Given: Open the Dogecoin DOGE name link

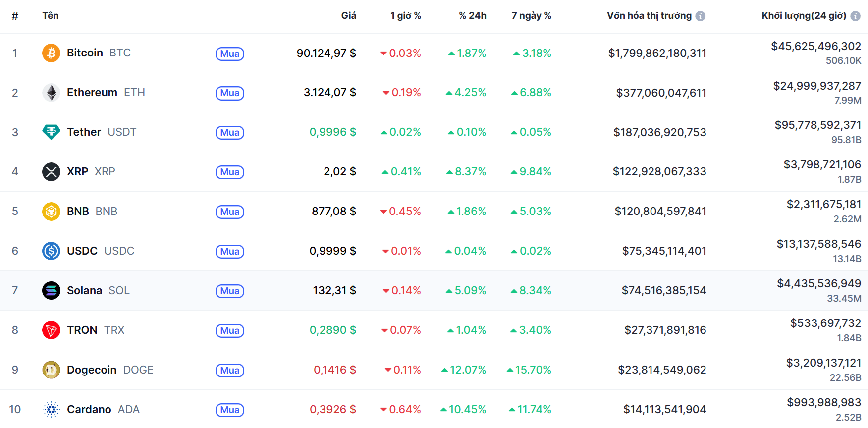Looking at the screenshot, I should (x=110, y=370).
